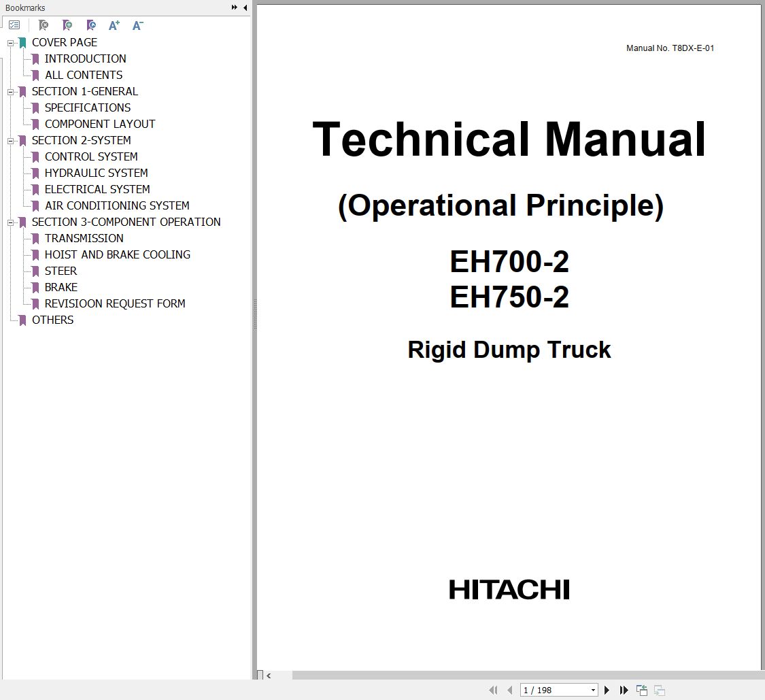Go to the TRANSMISSION bookmark
765x700 pixels.
[84, 238]
